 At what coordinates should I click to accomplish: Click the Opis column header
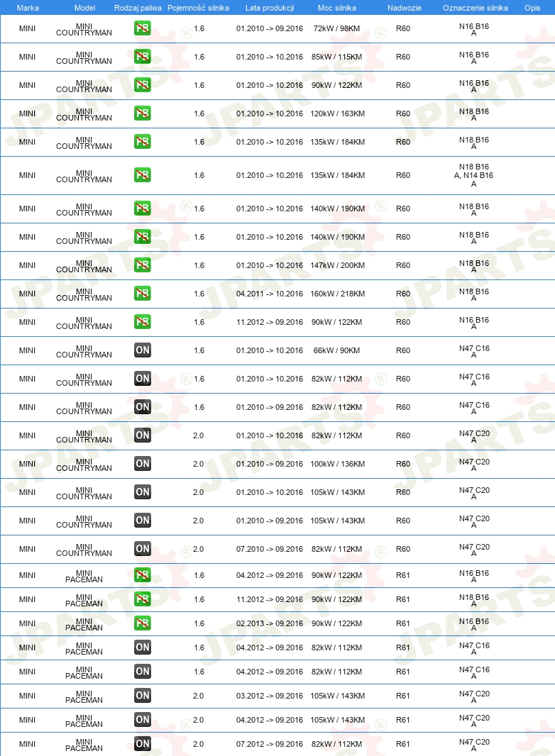click(532, 8)
